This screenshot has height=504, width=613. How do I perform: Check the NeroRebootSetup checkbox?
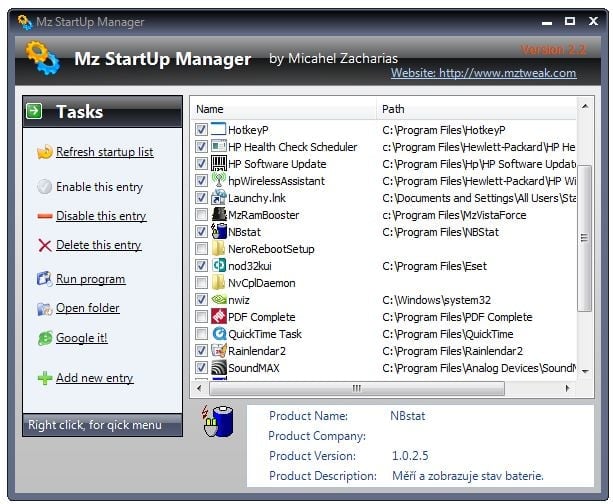pyautogui.click(x=201, y=249)
